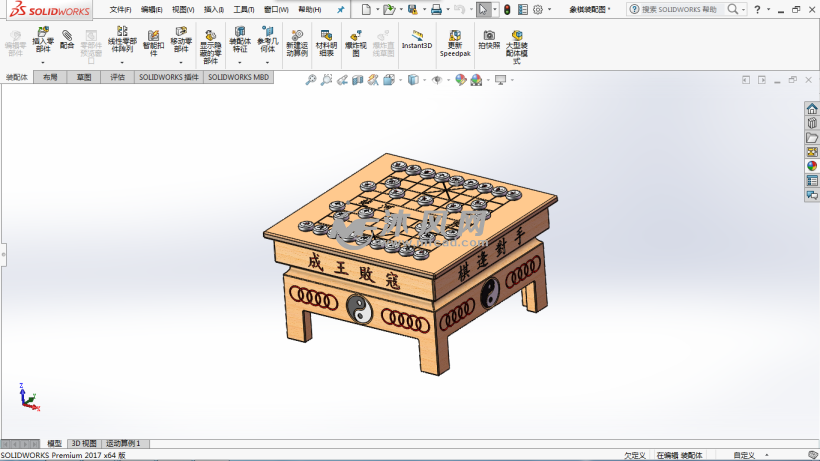Click Dynamic Annotation Views icon

373,80
